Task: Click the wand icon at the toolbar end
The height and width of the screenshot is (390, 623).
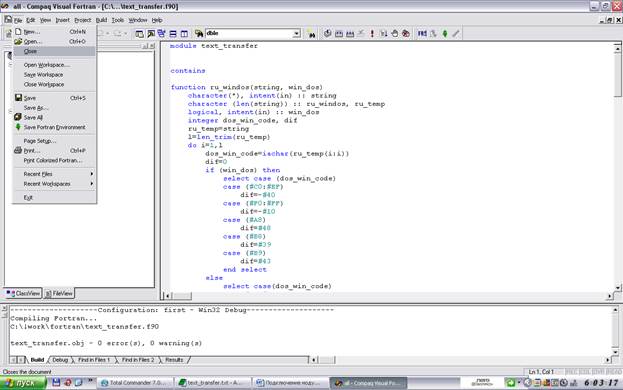Action: pos(456,34)
